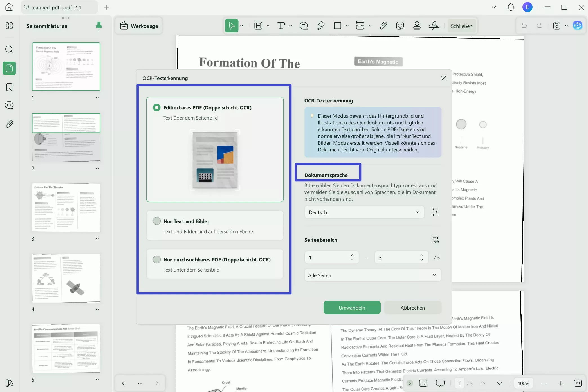Open the save button dropdown arrow

(567, 26)
